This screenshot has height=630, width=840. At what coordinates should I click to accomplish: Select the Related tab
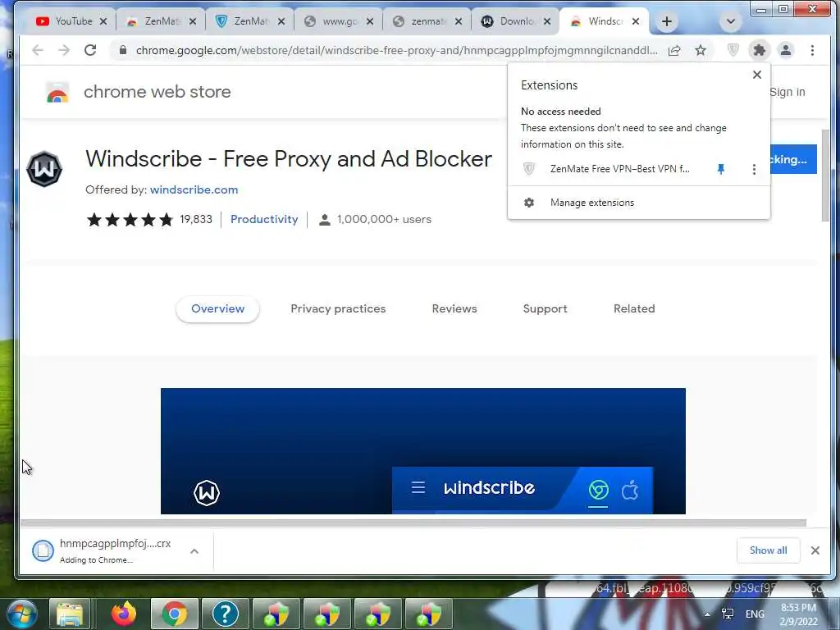tap(634, 308)
